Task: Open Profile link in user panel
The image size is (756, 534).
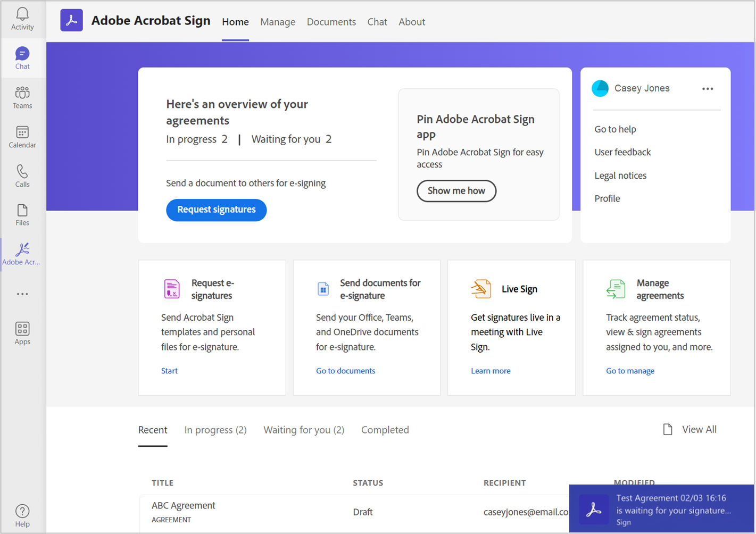Action: click(x=607, y=198)
